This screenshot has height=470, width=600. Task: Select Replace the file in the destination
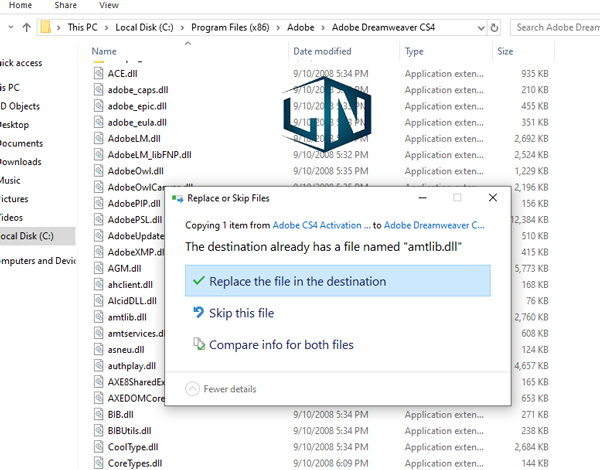pos(338,281)
